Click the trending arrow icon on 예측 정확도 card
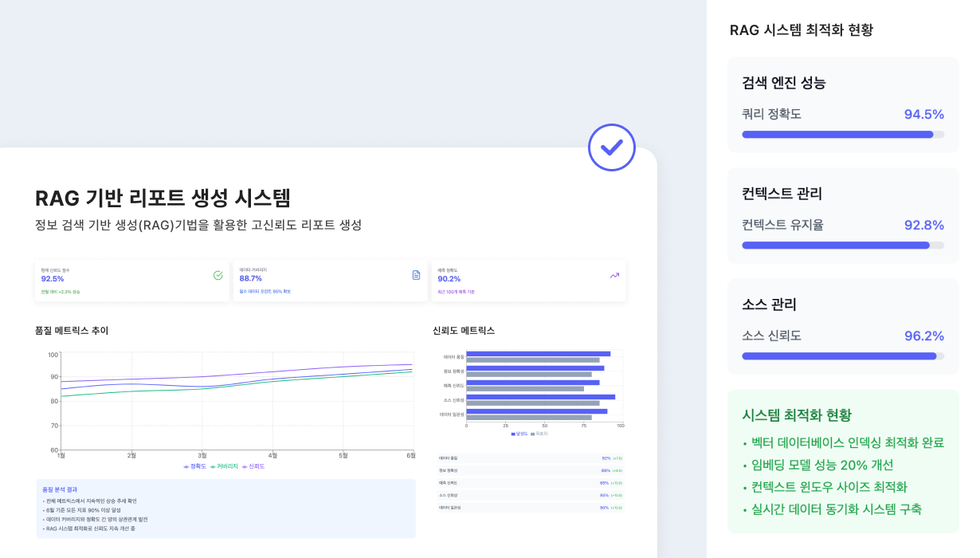 pos(613,275)
